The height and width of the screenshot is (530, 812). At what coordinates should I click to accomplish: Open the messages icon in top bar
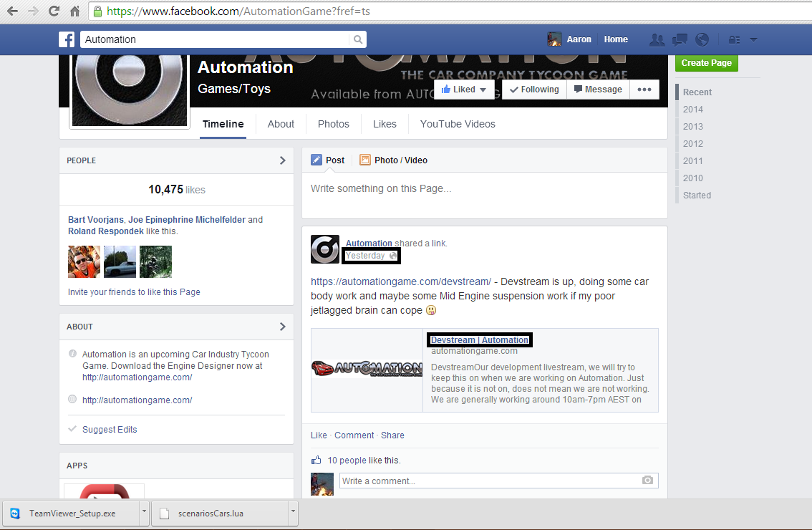click(x=680, y=40)
